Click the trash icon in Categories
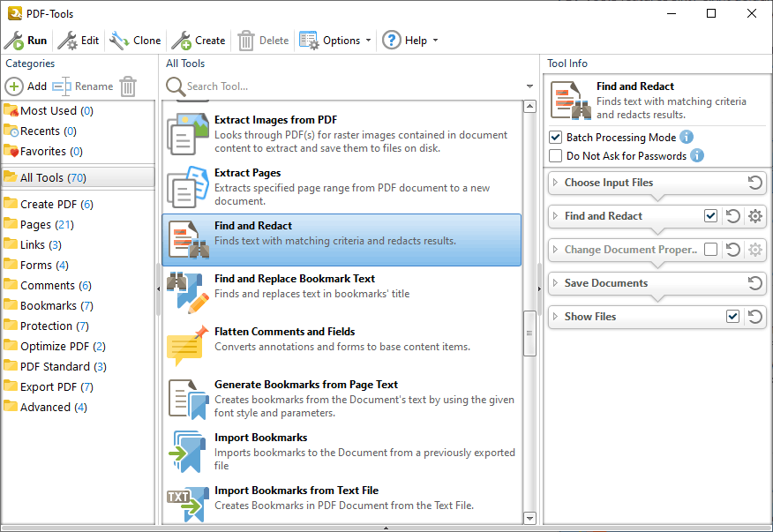The height and width of the screenshot is (532, 773). pos(128,86)
